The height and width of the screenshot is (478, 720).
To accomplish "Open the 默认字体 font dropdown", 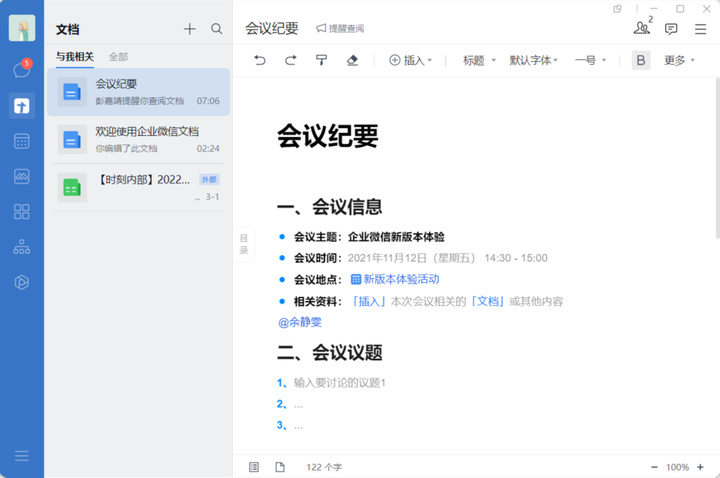I will click(534, 60).
